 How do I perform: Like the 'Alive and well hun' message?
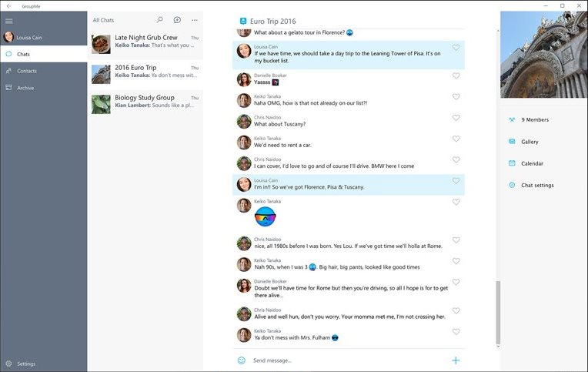tap(456, 311)
